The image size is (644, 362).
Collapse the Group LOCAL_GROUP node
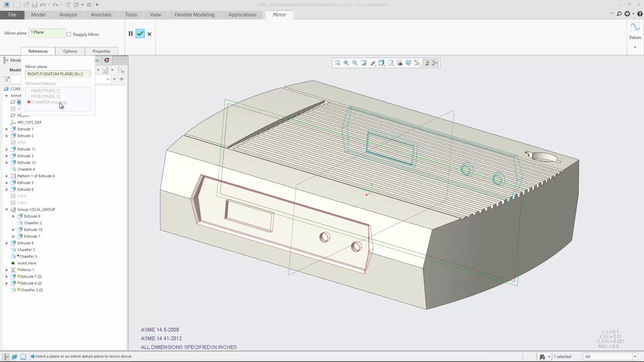[x=7, y=209]
